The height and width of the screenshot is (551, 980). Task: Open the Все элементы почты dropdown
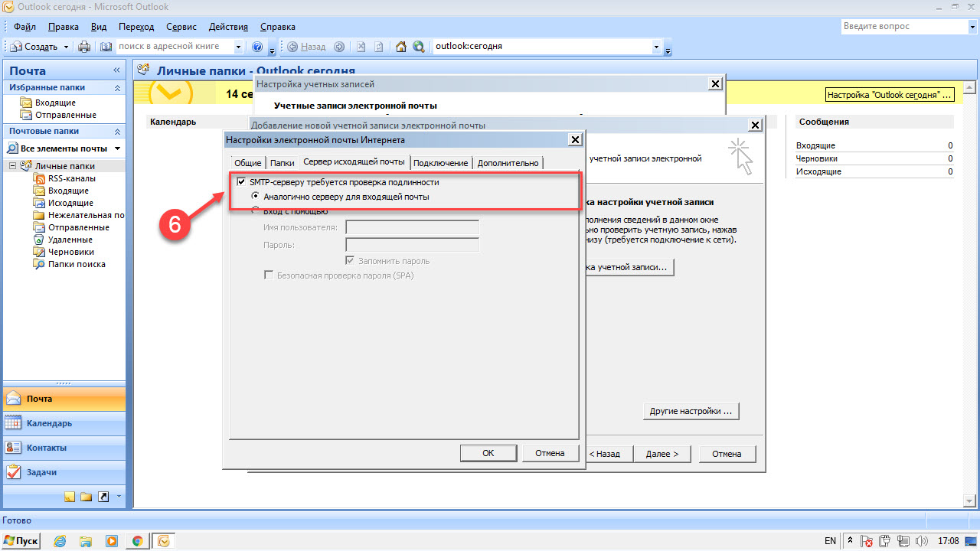117,148
